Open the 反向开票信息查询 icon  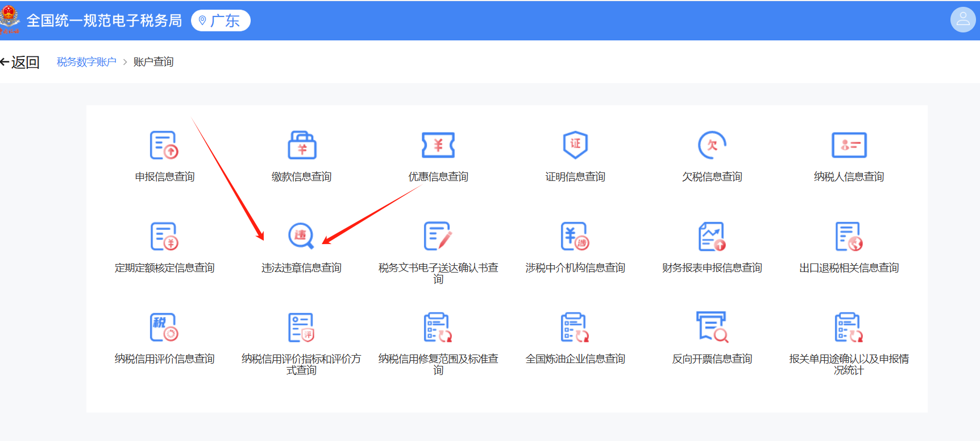712,327
